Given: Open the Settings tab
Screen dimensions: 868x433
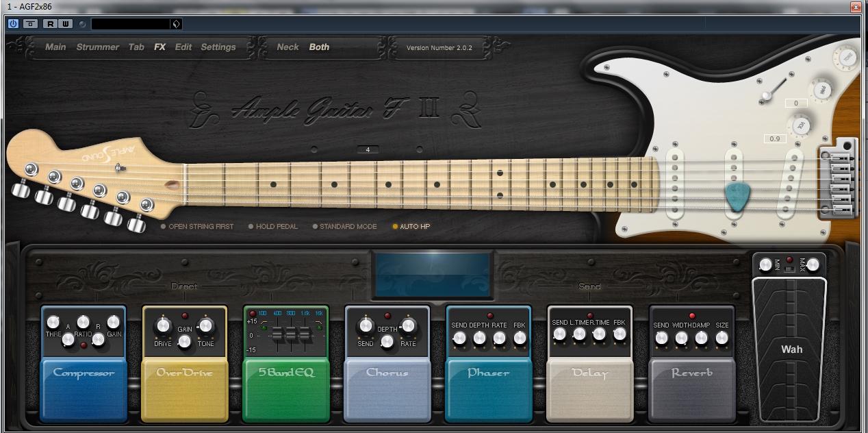Looking at the screenshot, I should [x=218, y=47].
